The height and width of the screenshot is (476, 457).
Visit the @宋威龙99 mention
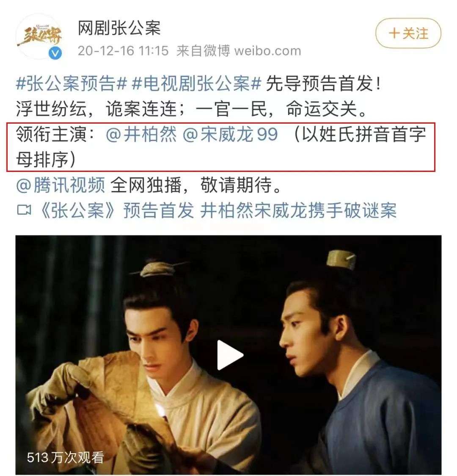(x=230, y=134)
